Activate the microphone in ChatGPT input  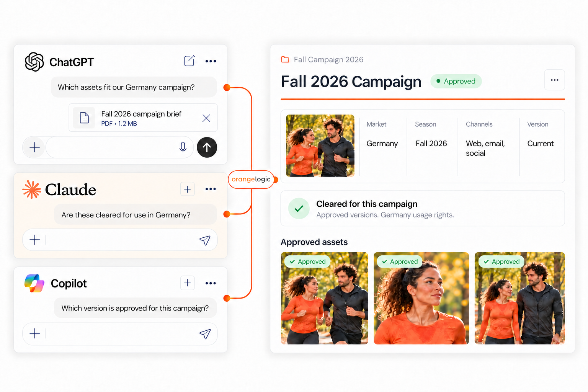pyautogui.click(x=183, y=147)
